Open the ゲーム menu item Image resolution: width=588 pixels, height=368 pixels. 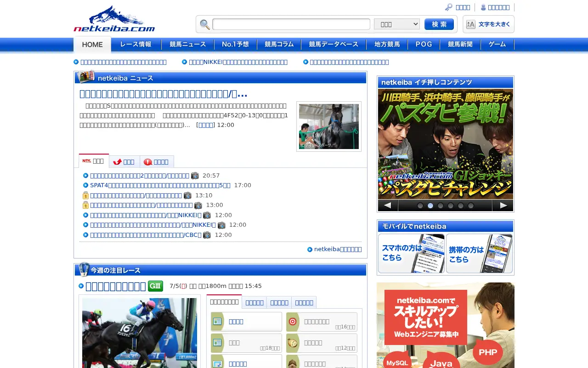click(x=497, y=45)
